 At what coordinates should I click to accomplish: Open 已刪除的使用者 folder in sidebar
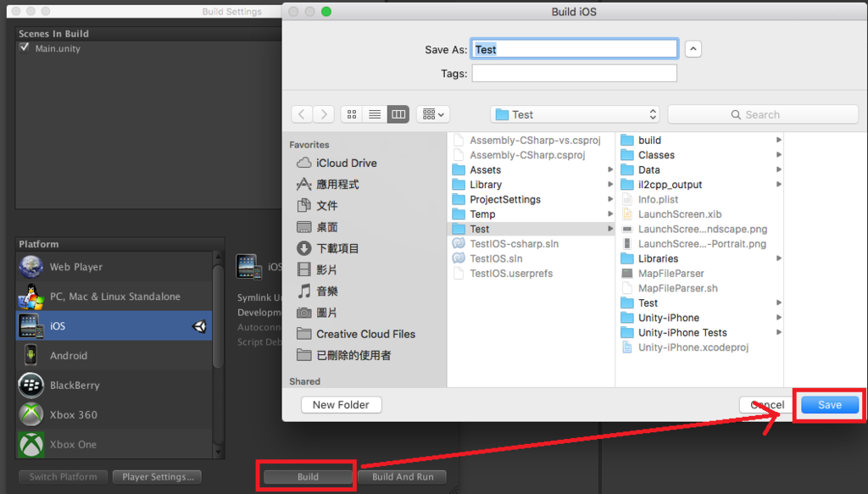click(344, 355)
